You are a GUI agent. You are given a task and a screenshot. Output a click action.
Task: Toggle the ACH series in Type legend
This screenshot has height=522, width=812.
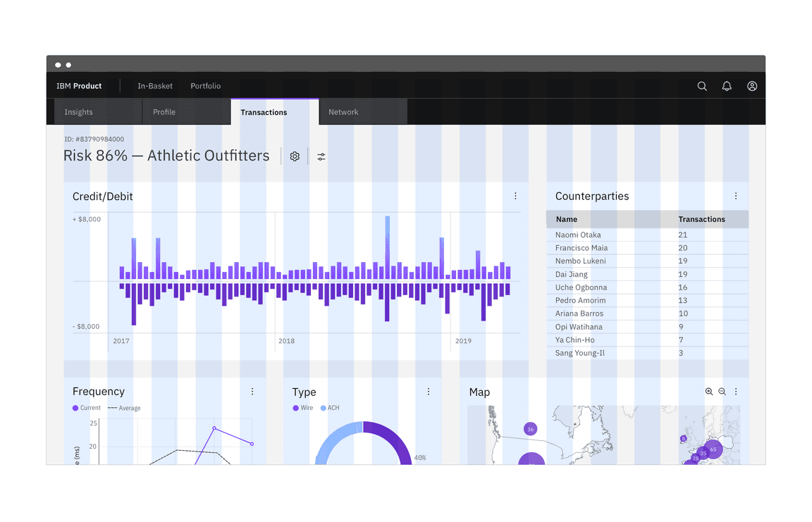(330, 408)
